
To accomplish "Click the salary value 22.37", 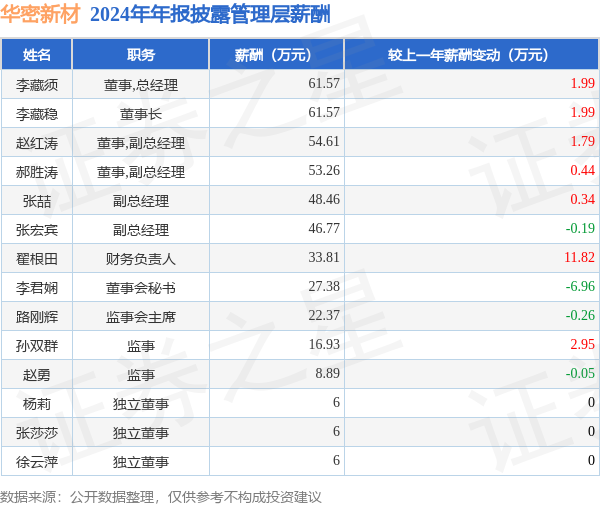I will (324, 315).
